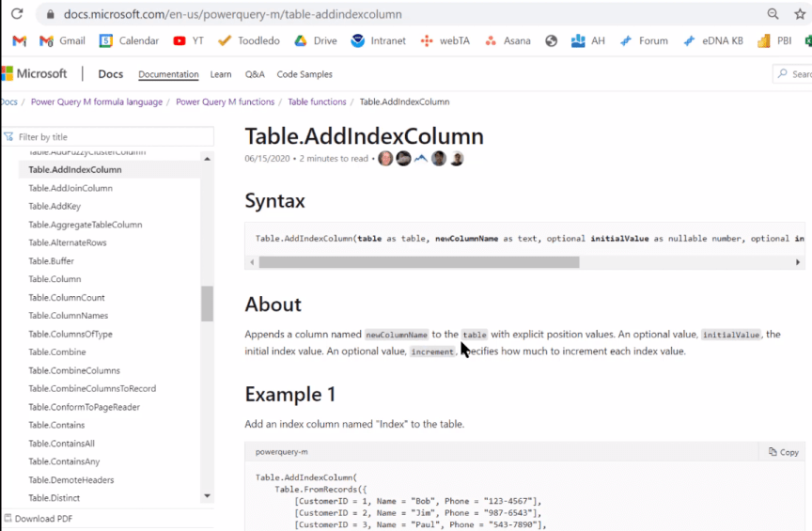Select Table.Distinct in the sidebar
The width and height of the screenshot is (812, 531).
point(54,498)
